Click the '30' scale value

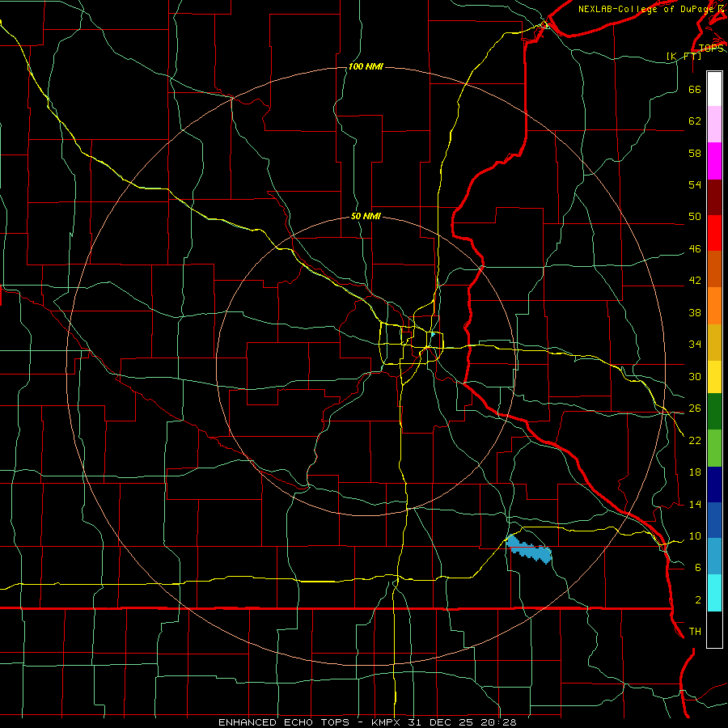click(695, 376)
